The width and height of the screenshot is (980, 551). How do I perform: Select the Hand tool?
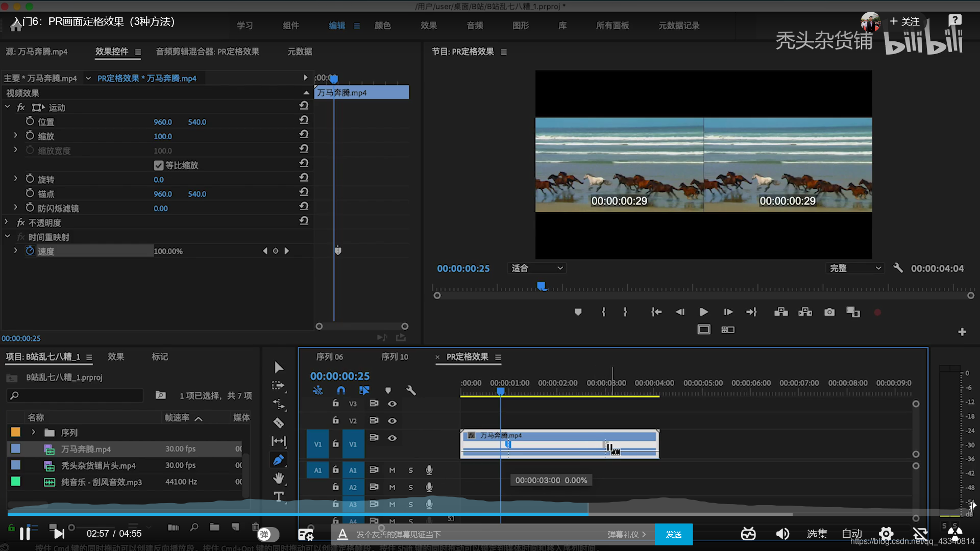tap(278, 478)
